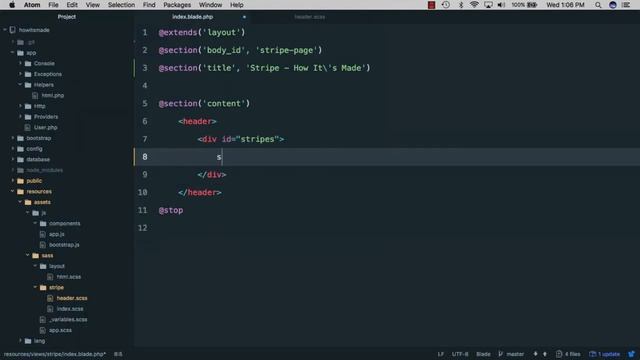Expand the lang folder
Screen dimensions: 640x360
20,341
